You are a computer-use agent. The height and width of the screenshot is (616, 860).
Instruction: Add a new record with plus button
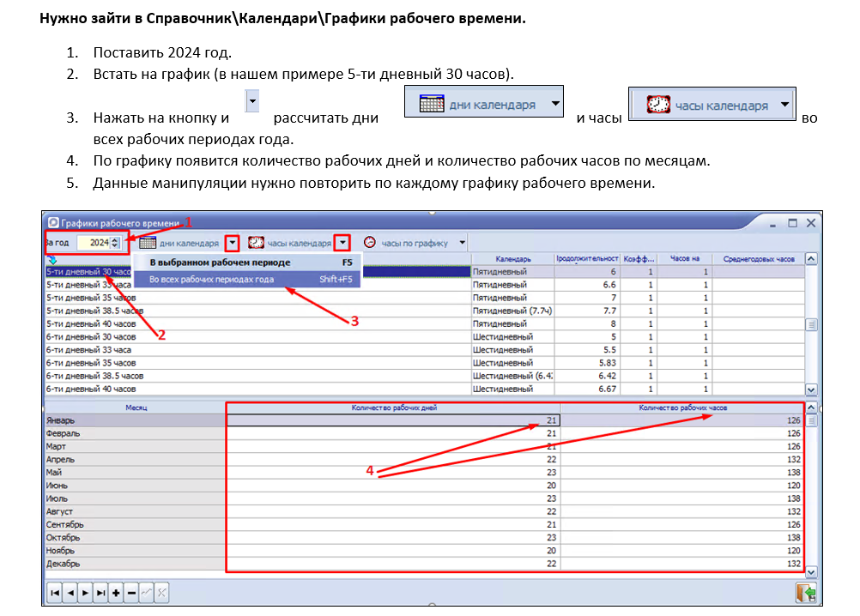tap(116, 593)
